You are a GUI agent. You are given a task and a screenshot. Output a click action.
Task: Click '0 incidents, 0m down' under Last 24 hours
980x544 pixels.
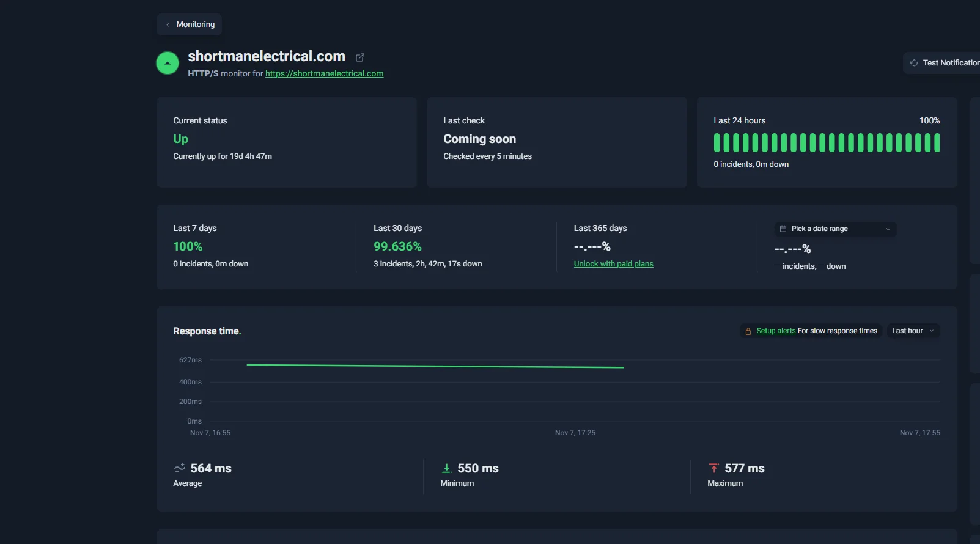point(751,164)
